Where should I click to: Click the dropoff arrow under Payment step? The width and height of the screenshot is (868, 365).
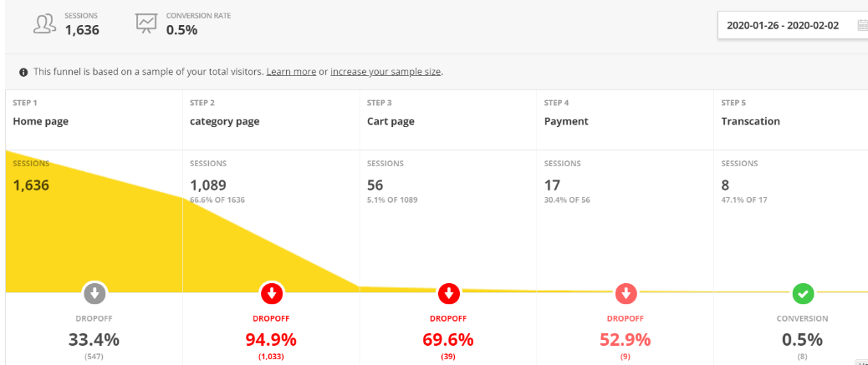[626, 294]
